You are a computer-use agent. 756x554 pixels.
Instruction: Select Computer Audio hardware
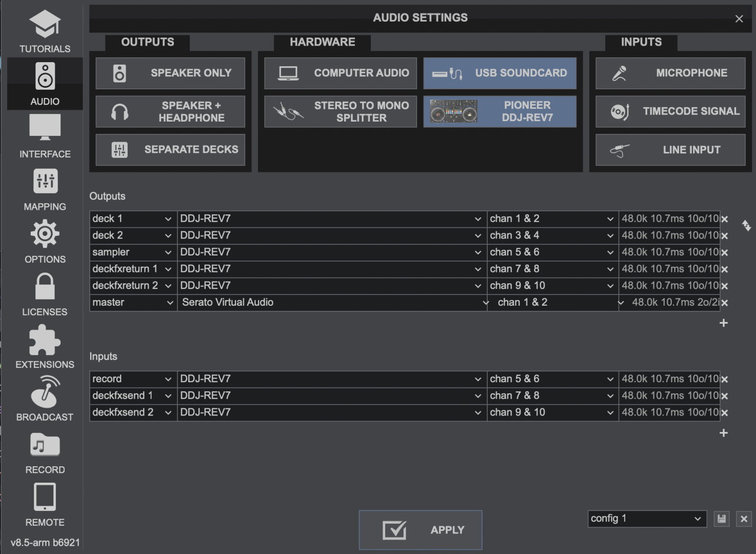tap(341, 73)
